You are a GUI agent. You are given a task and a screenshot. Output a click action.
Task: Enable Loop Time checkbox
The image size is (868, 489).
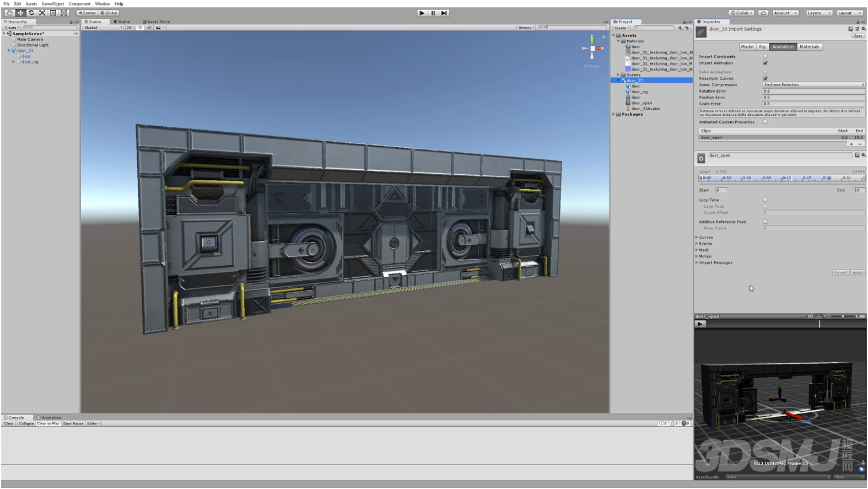[765, 200]
